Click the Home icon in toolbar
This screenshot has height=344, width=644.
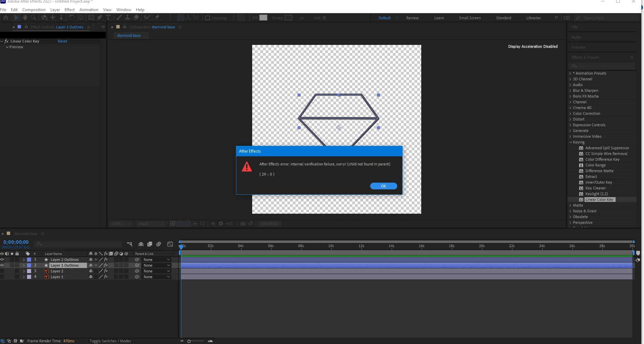(x=6, y=18)
